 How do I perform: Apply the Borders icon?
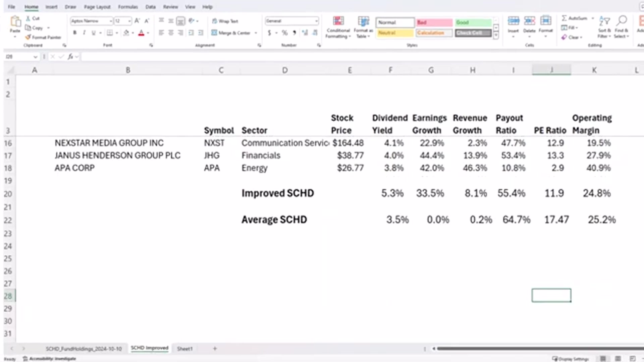[110, 33]
